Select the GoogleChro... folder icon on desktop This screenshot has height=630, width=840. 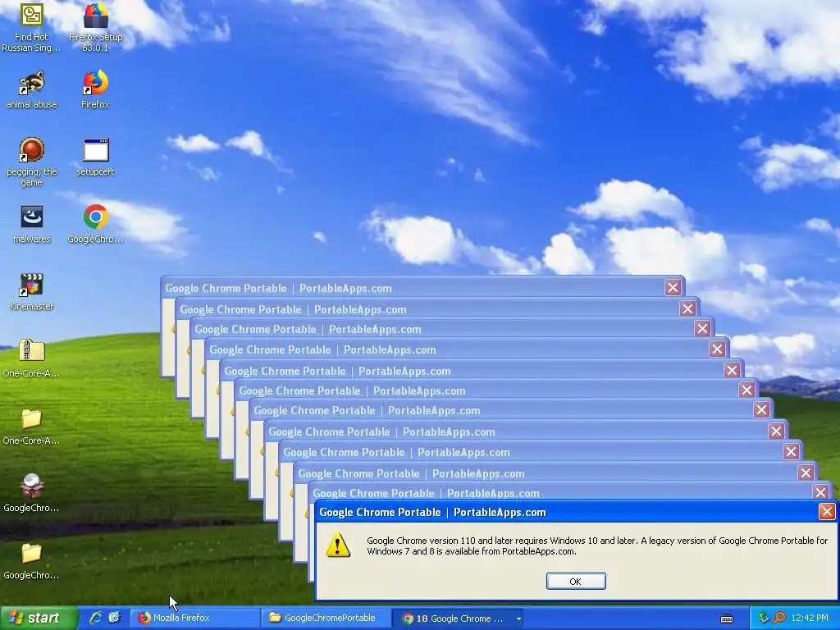click(x=31, y=561)
